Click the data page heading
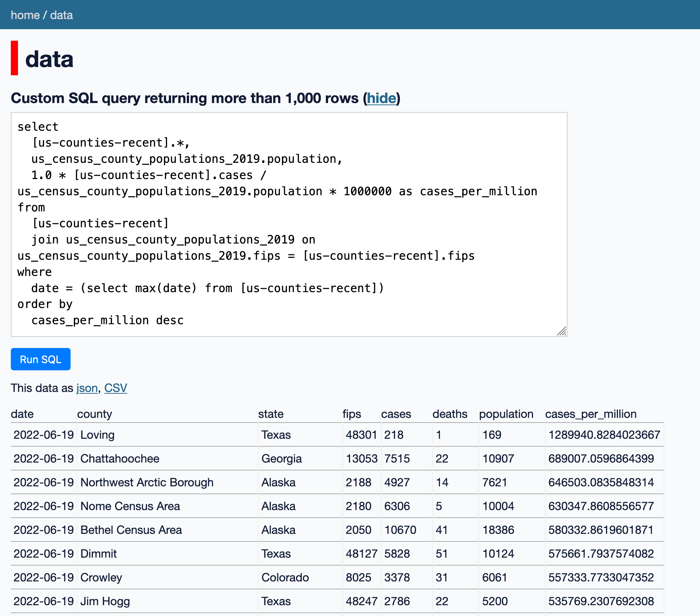Viewport: 700px width, 616px height. pyautogui.click(x=49, y=59)
